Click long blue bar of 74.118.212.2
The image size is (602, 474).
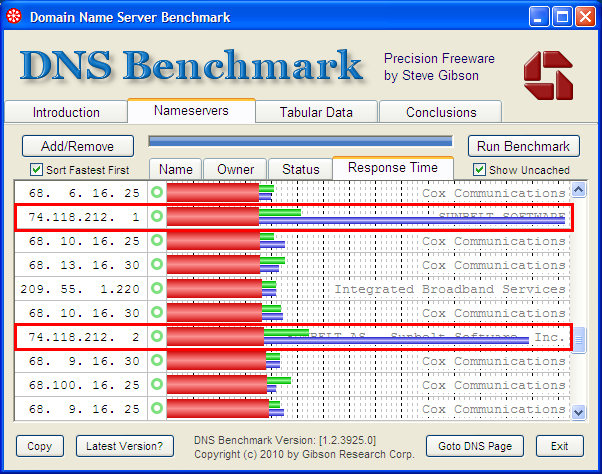(x=396, y=340)
